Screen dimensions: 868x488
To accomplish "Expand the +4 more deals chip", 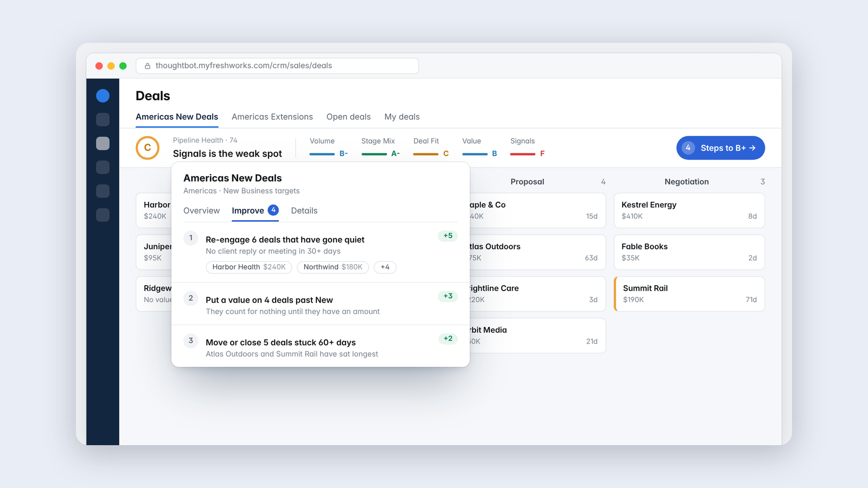I will (x=385, y=267).
